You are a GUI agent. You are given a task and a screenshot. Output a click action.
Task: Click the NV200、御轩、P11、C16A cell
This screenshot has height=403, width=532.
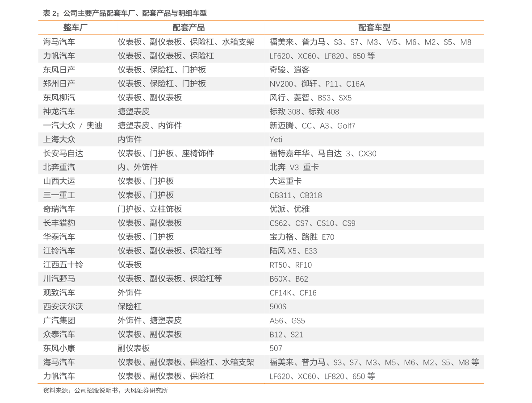(x=317, y=84)
